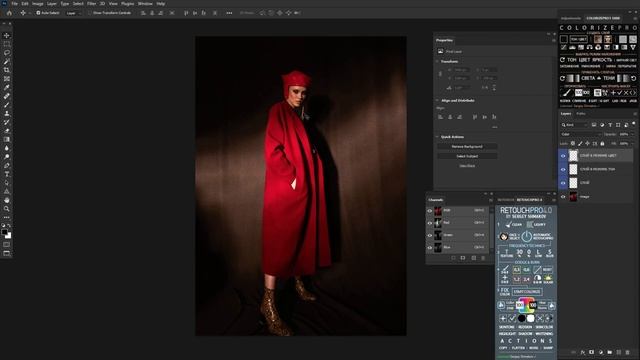This screenshot has width=640, height=360.
Task: Switch to the Paths tab
Action: click(x=581, y=114)
